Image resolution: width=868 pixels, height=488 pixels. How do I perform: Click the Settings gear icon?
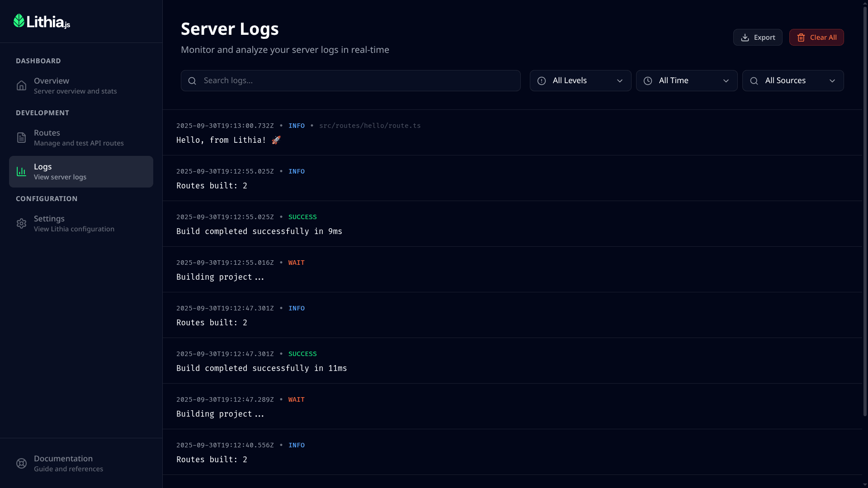tap(21, 224)
